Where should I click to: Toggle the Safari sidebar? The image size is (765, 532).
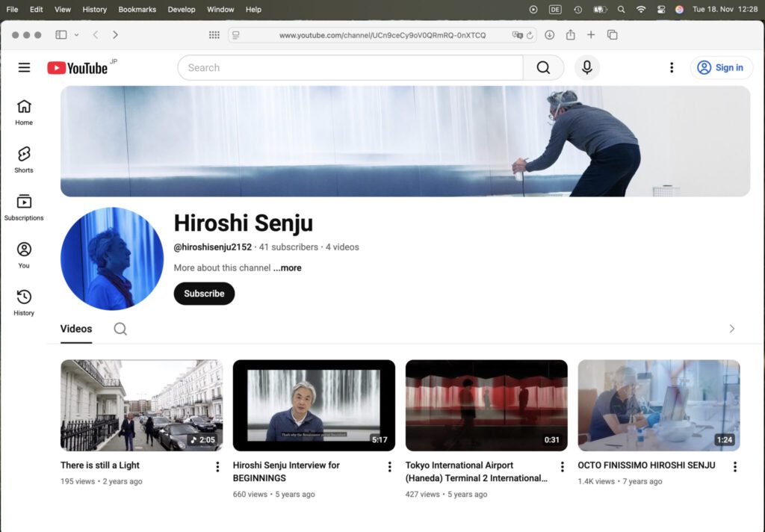[61, 34]
